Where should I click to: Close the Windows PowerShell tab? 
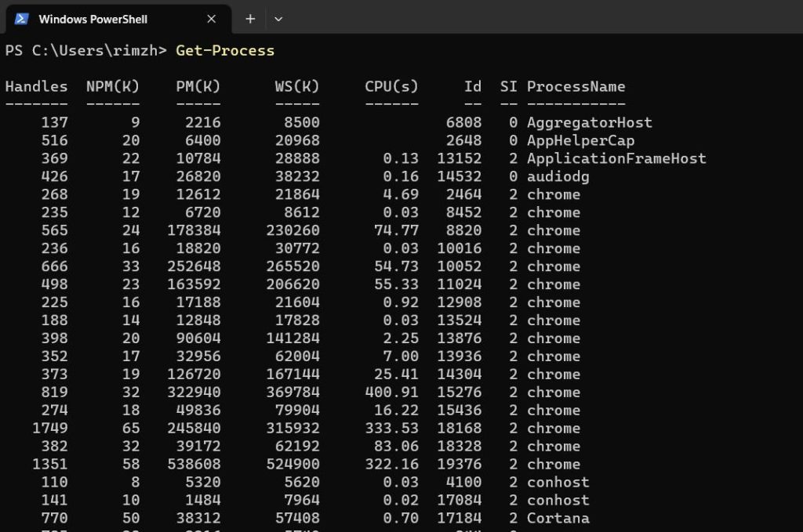[x=211, y=19]
